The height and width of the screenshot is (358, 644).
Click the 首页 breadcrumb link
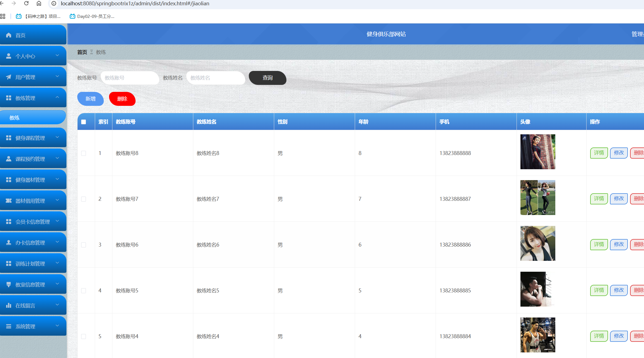[x=82, y=52]
